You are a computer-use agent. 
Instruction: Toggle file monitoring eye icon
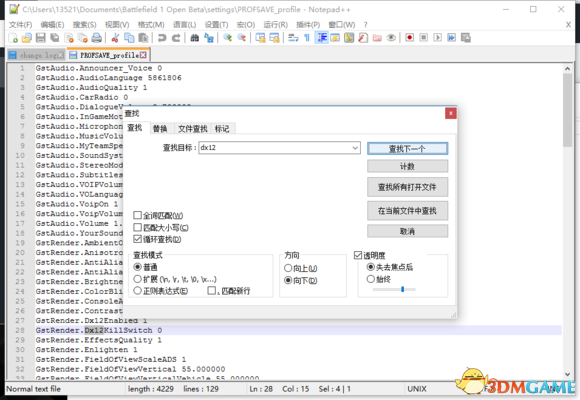(391, 38)
